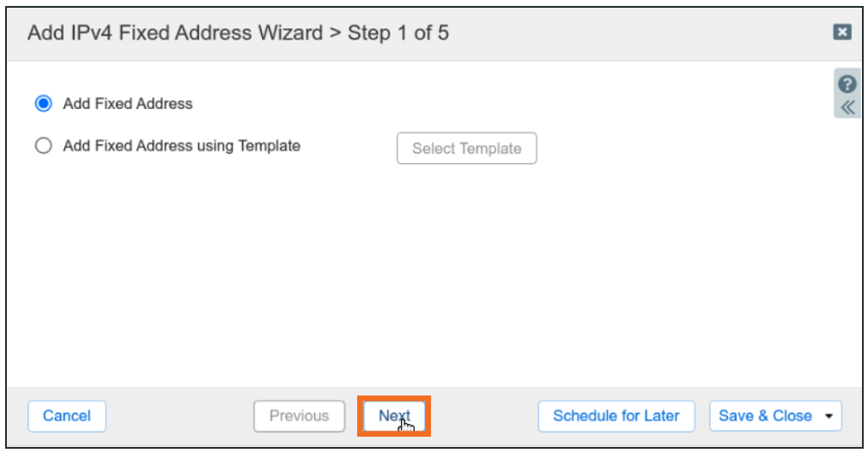
Task: Close the Add IPv4 Fixed Address wizard
Action: pos(842,33)
